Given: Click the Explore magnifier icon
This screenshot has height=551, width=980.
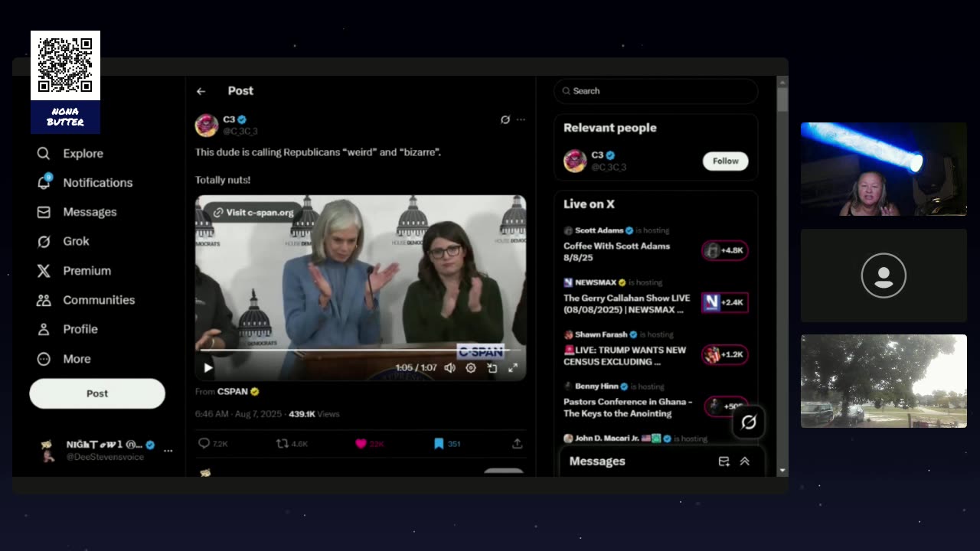Looking at the screenshot, I should click(x=44, y=153).
